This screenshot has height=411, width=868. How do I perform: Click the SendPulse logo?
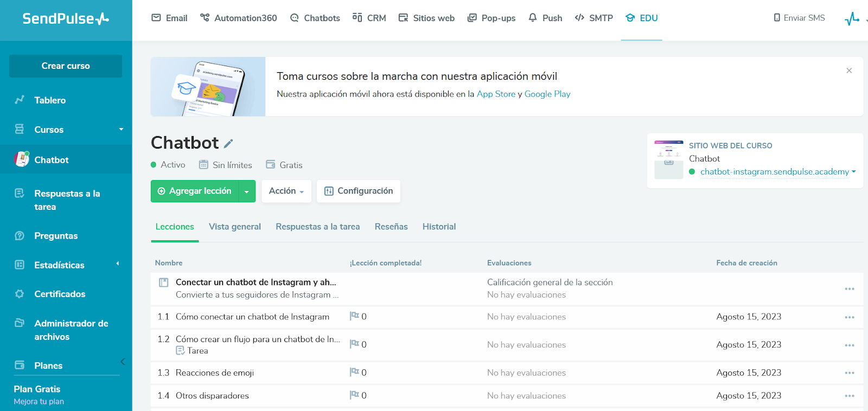[x=66, y=19]
